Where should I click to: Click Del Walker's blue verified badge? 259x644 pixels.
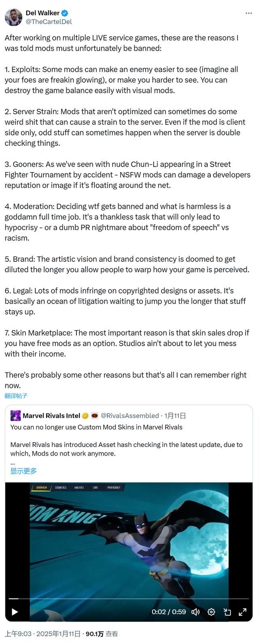64,13
